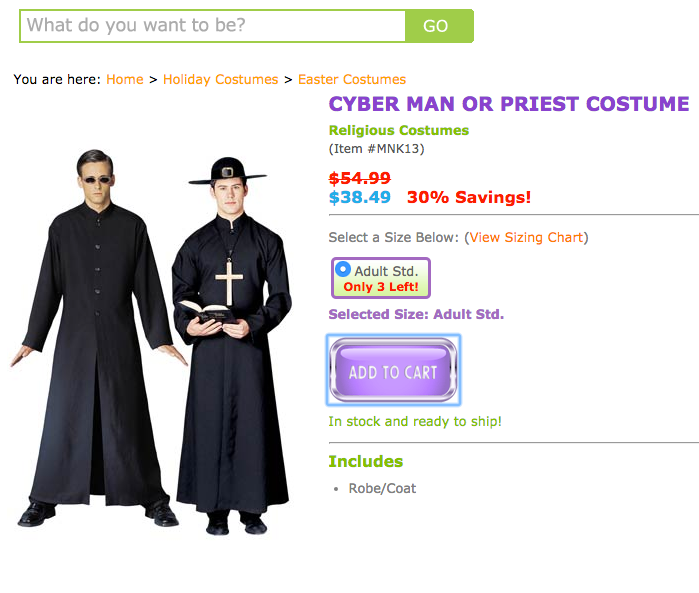Open the Holiday Costumes breadcrumb link

(x=220, y=79)
